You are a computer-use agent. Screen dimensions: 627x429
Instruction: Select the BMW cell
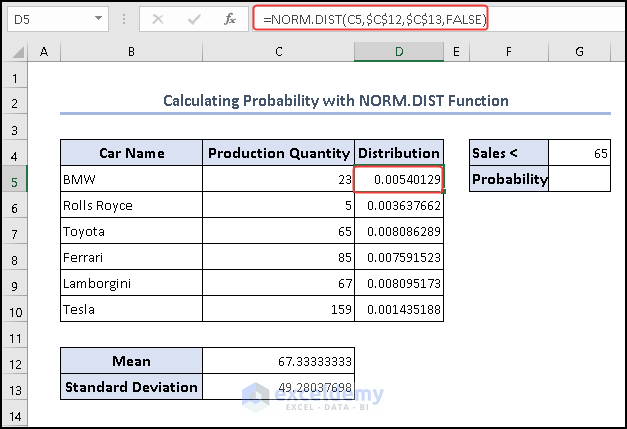click(131, 179)
